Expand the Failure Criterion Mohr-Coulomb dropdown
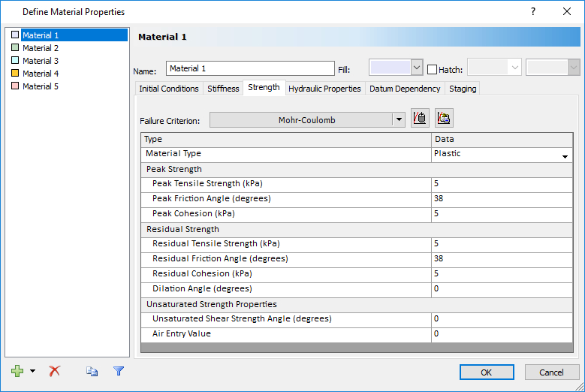 pos(398,119)
